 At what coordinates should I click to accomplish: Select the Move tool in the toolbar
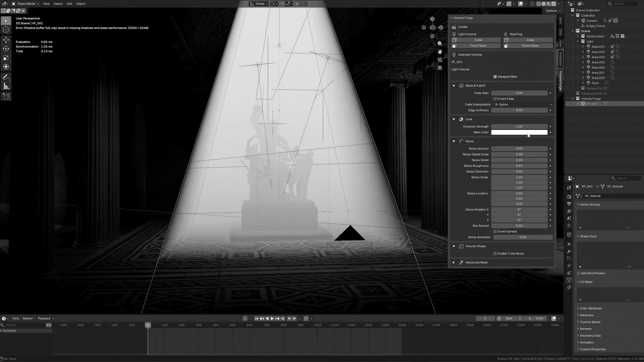point(6,39)
